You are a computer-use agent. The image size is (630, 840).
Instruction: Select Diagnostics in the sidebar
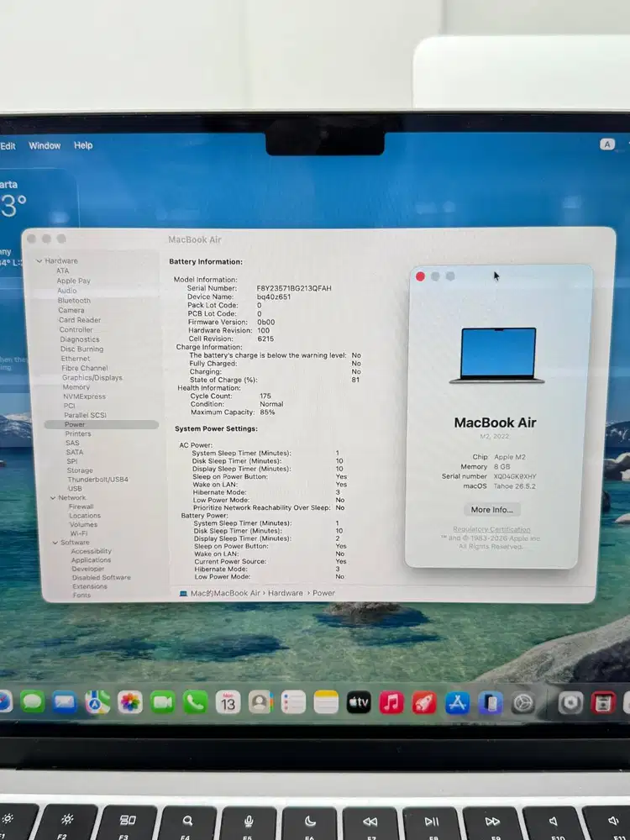80,339
